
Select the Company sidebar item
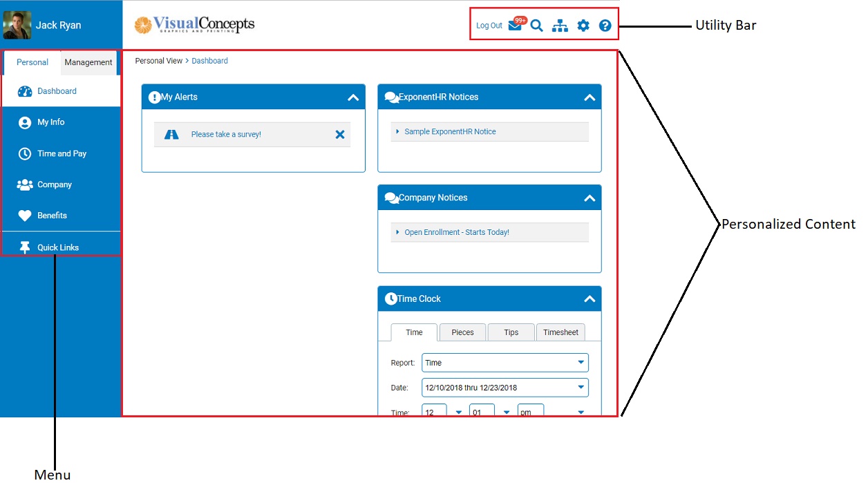(x=54, y=184)
